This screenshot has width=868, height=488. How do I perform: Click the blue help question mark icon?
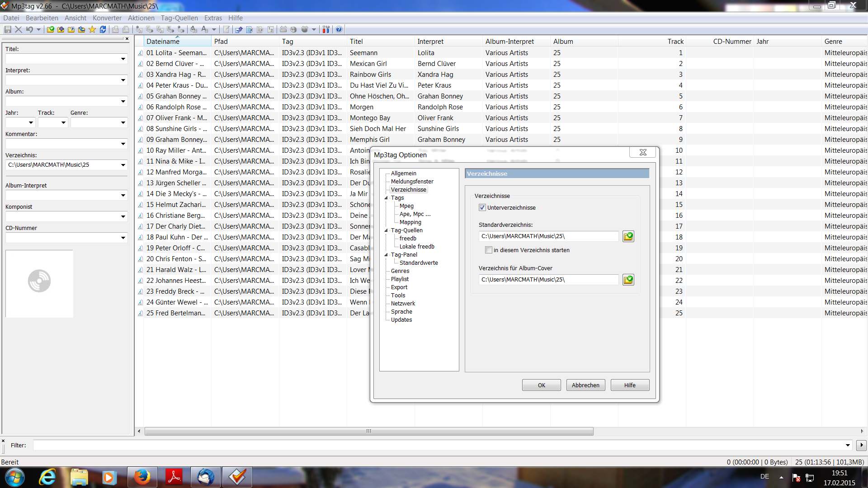[x=339, y=29]
